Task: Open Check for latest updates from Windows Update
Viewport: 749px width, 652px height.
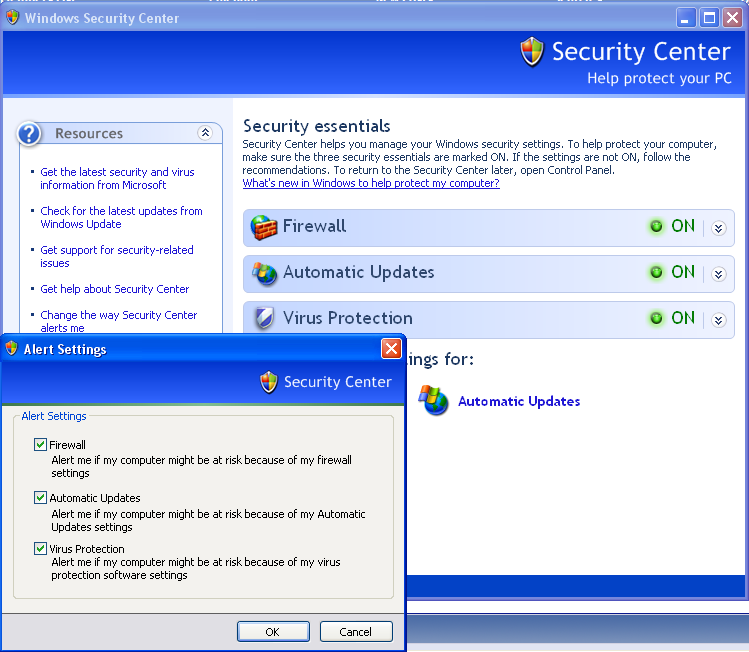Action: (x=121, y=217)
